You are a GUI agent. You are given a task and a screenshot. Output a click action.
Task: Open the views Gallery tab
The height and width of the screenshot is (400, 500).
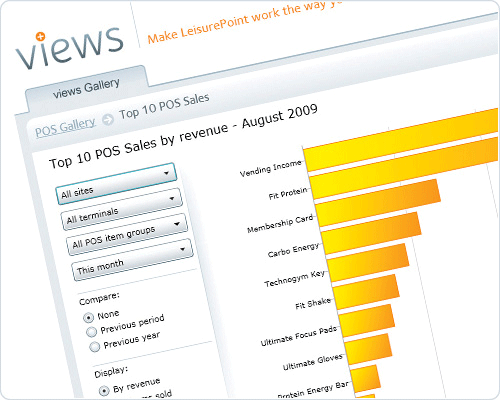click(86, 88)
